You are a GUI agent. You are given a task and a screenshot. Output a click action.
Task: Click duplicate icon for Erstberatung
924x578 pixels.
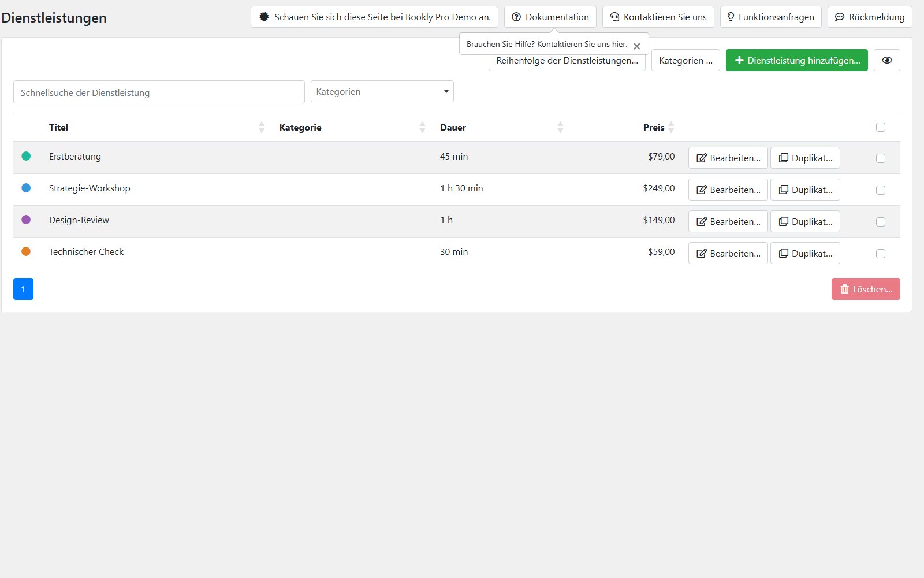(x=783, y=158)
